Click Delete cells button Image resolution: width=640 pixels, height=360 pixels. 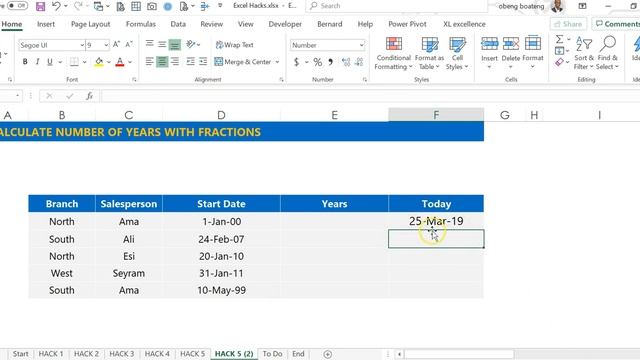point(511,52)
